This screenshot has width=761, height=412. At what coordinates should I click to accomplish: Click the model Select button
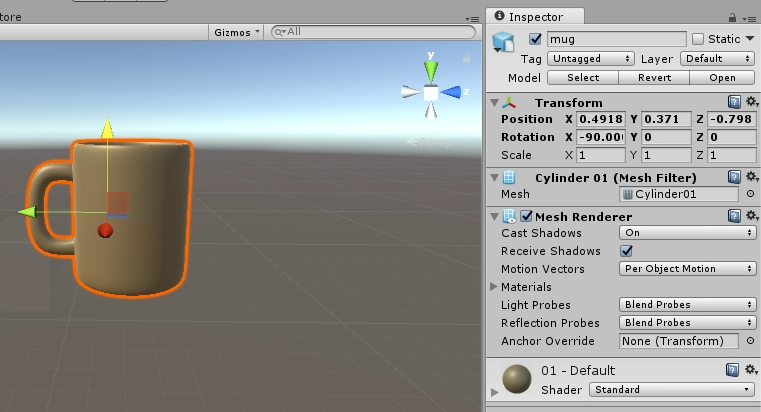point(583,78)
